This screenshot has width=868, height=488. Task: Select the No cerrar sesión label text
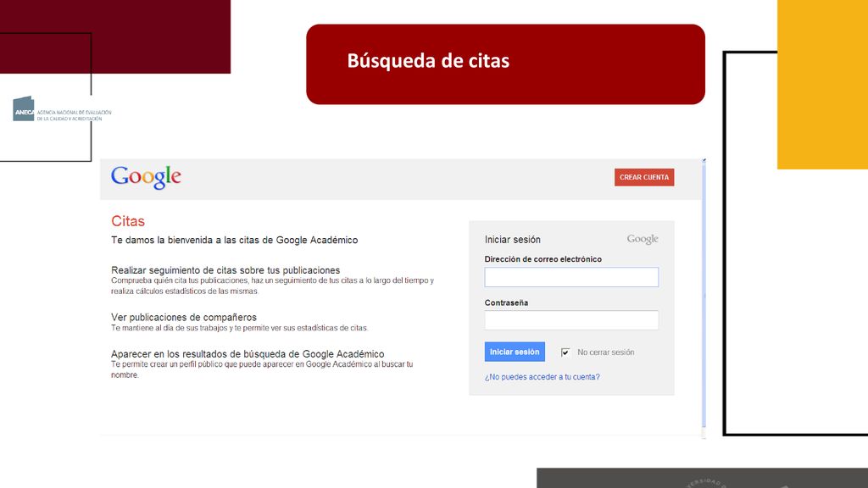(x=605, y=352)
